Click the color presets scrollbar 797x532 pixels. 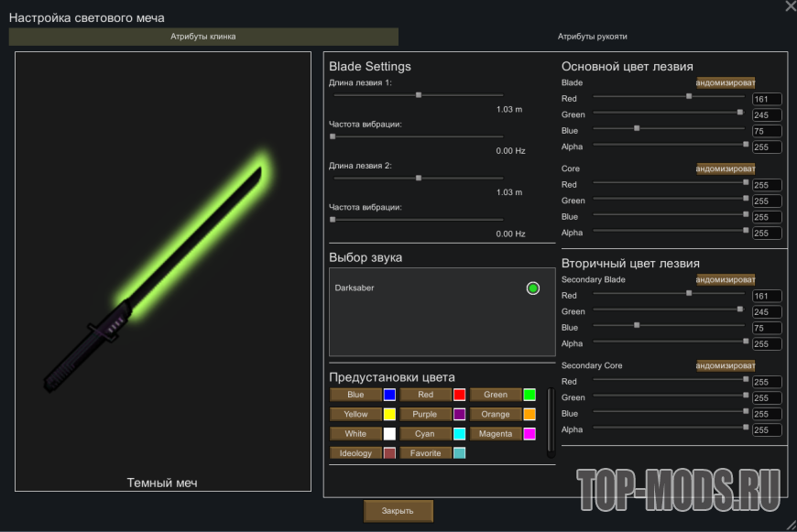point(551,422)
